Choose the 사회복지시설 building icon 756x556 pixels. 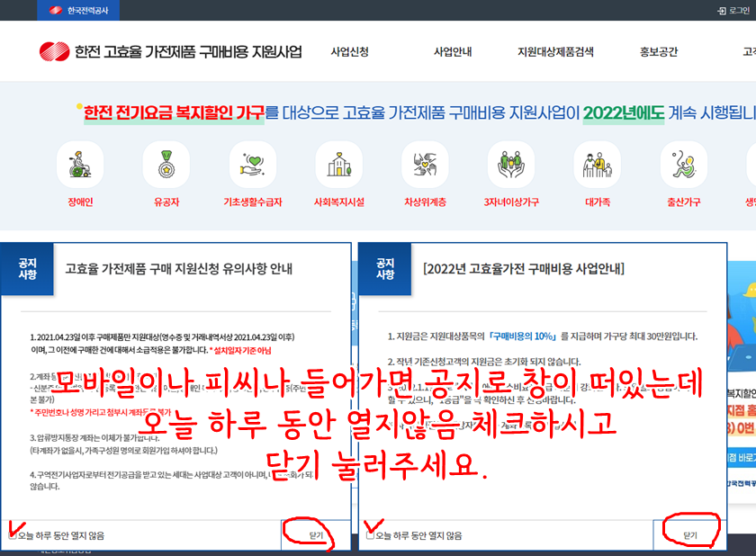pos(339,165)
